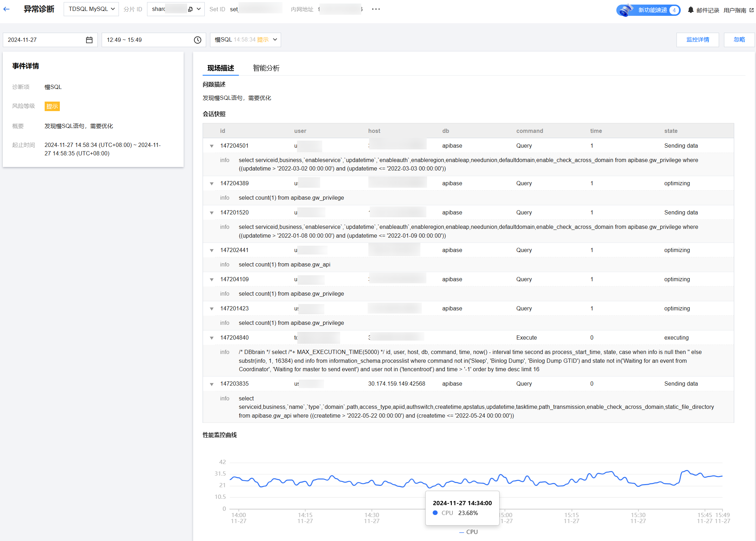The image size is (756, 541).
Task: Open the slow SQL event dropdown
Action: coord(245,40)
